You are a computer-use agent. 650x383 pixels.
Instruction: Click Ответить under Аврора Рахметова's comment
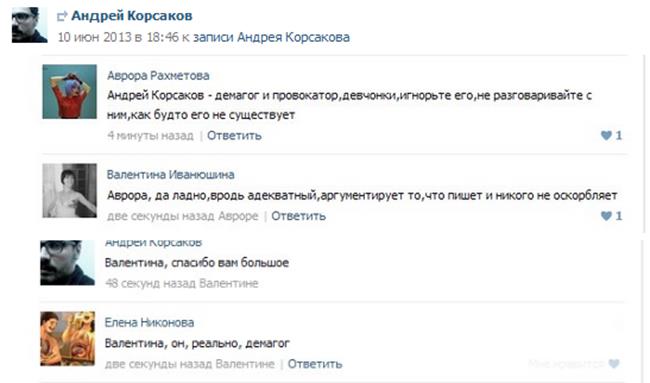pyautogui.click(x=234, y=136)
